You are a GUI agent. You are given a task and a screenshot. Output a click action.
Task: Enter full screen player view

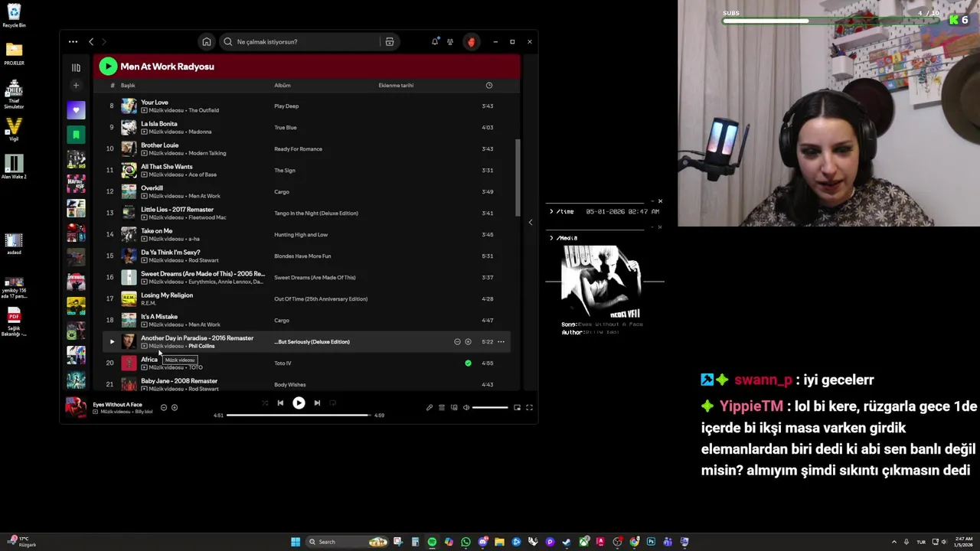[x=529, y=408]
